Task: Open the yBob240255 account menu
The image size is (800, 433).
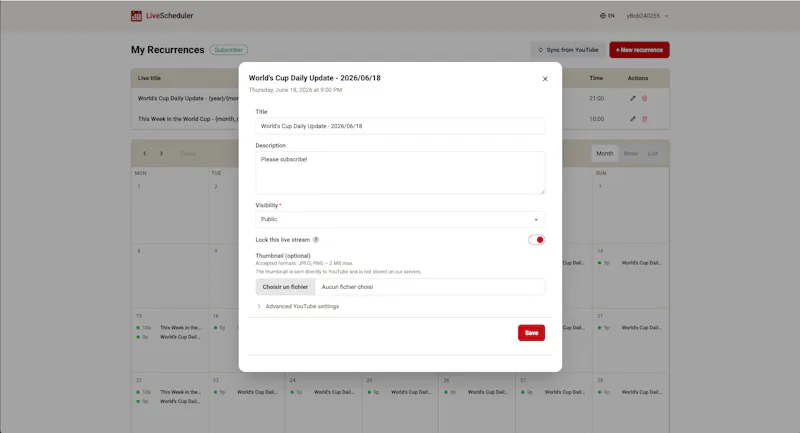Action: tap(647, 16)
